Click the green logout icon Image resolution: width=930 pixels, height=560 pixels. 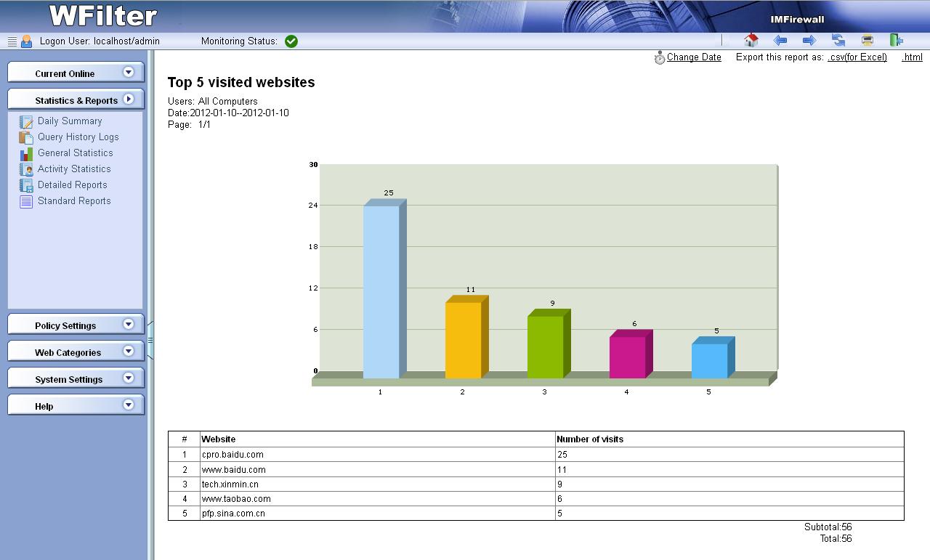(x=897, y=41)
